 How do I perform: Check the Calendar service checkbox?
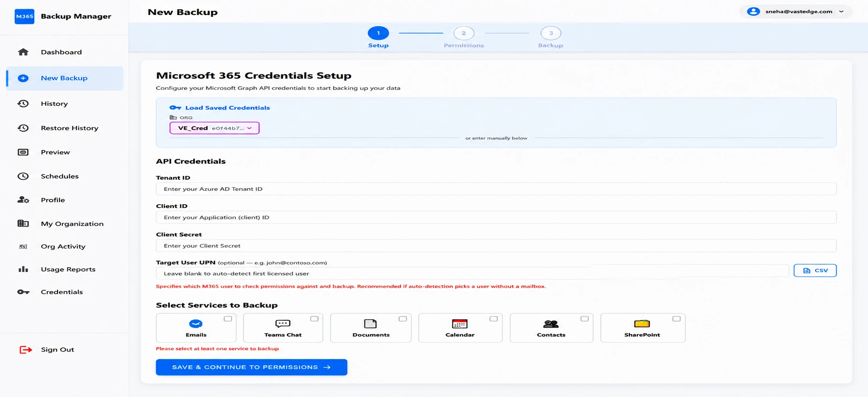tap(494, 319)
